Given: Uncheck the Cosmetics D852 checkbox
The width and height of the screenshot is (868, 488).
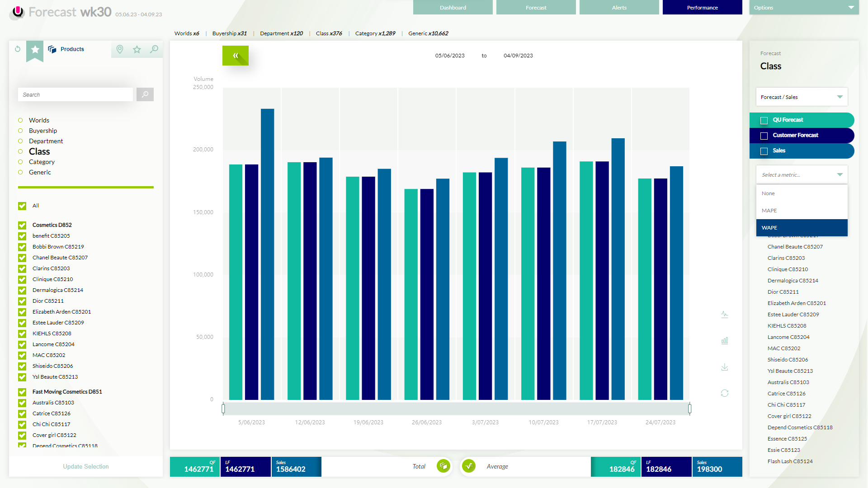Looking at the screenshot, I should coord(22,225).
